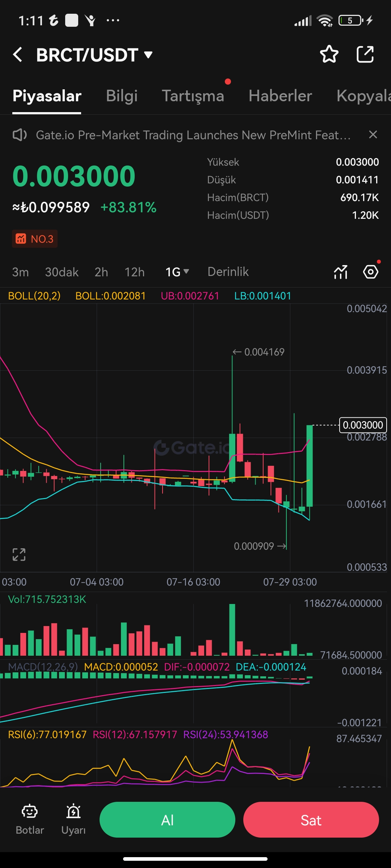The image size is (391, 868).
Task: Dismiss the Pre-Market announcement banner
Action: click(373, 135)
